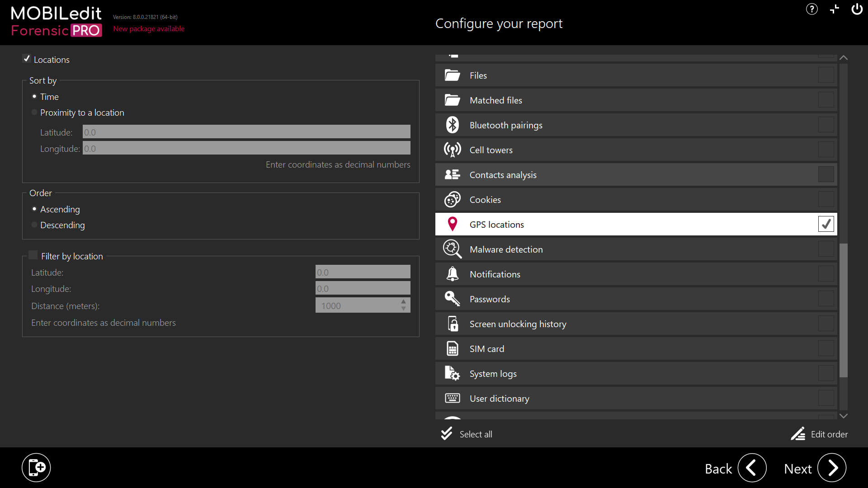Click the Malware detection magnifier icon
Image resolution: width=868 pixels, height=488 pixels.
tap(452, 249)
